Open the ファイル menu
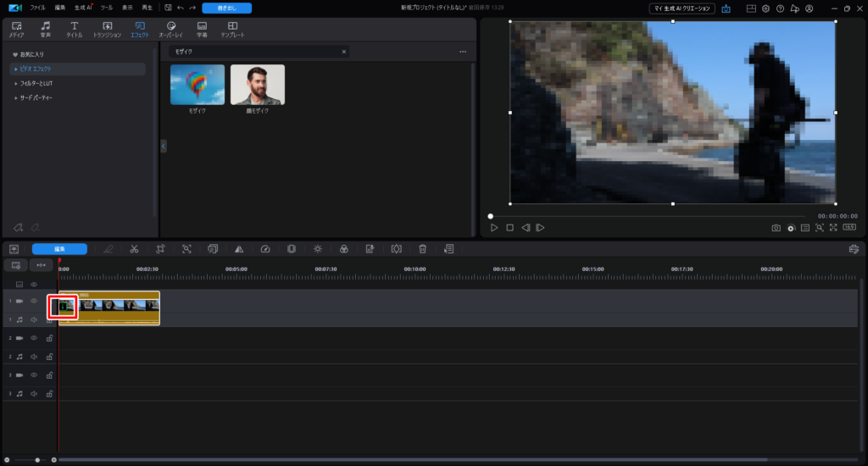Screen dimensions: 868x466 click(x=37, y=8)
